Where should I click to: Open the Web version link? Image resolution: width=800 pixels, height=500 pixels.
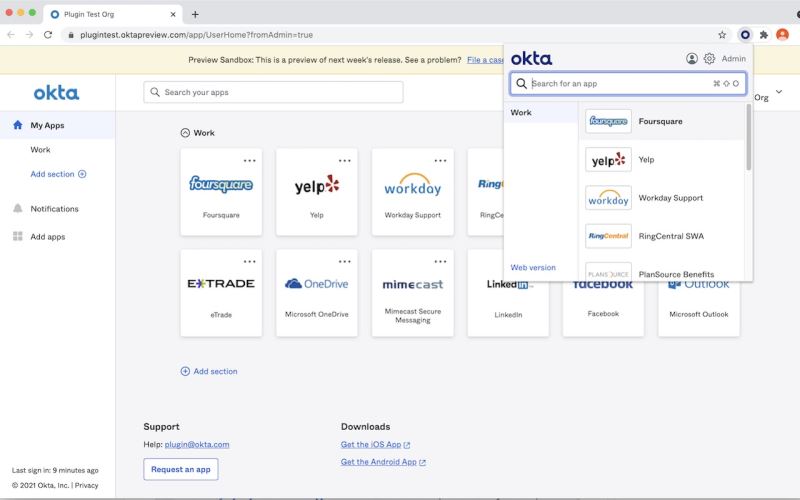coord(533,267)
